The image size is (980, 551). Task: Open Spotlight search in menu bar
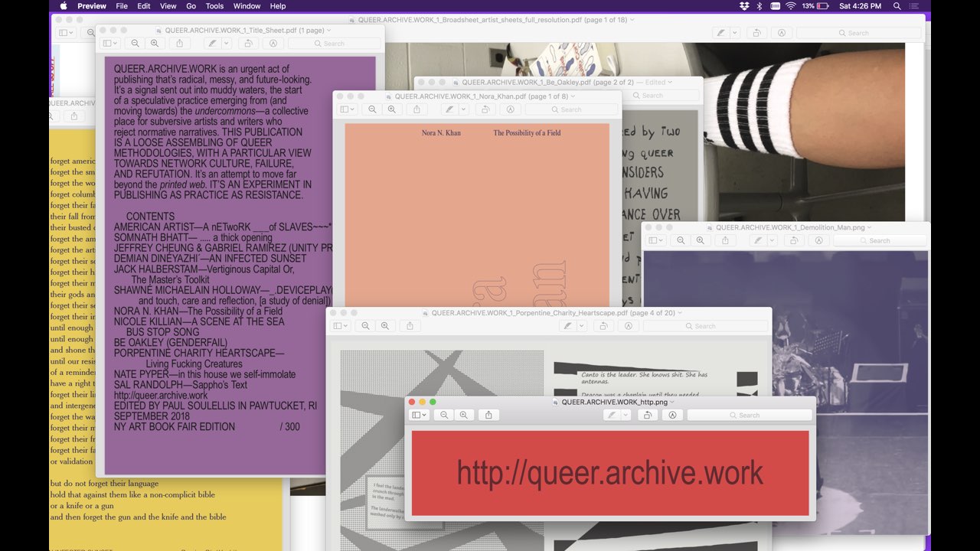[x=897, y=6]
